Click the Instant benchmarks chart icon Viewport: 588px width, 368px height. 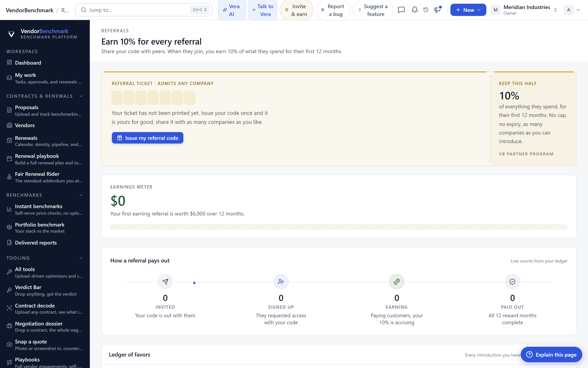(9, 209)
